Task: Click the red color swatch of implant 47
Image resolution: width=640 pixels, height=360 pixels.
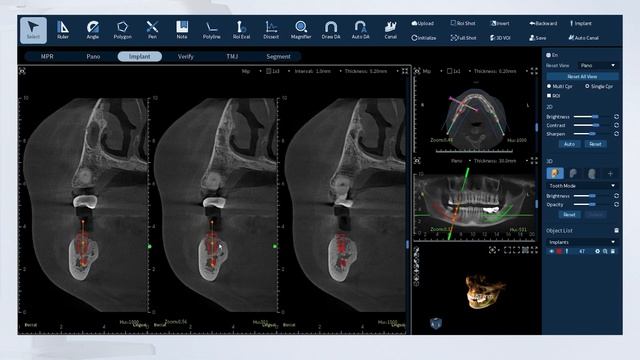Action: pos(559,251)
